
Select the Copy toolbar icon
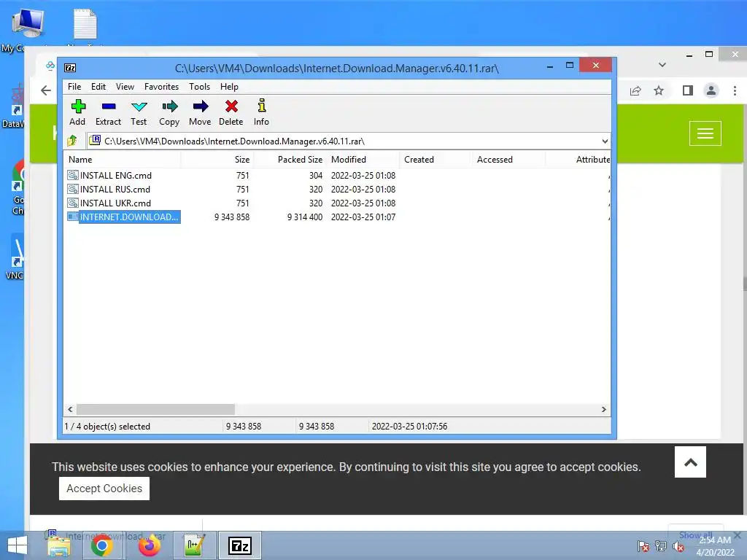tap(169, 112)
